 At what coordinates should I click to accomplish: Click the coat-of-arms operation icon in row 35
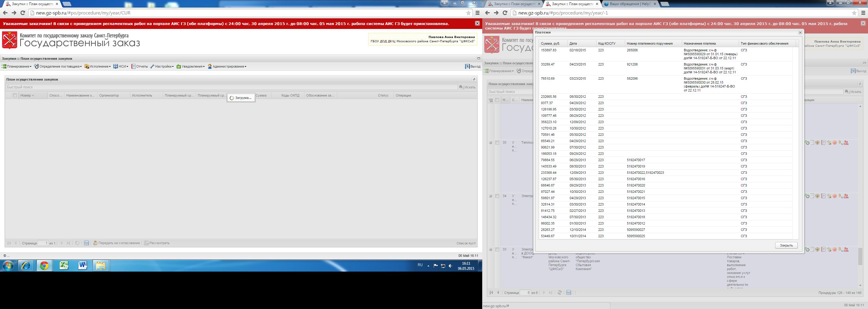point(817,143)
